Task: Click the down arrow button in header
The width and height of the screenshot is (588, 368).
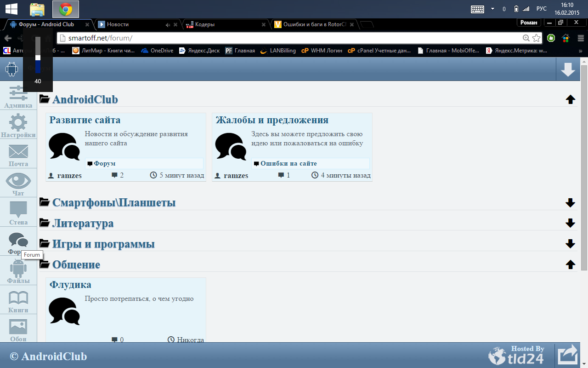Action: tap(568, 69)
